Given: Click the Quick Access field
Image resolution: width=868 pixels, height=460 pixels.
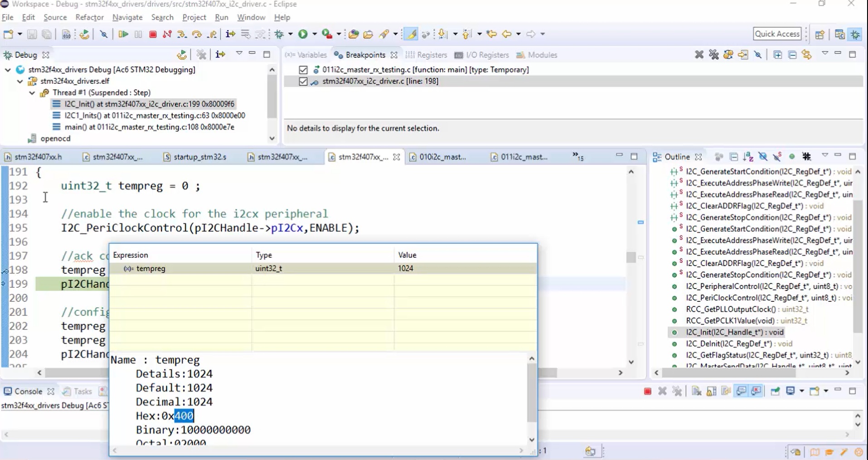Looking at the screenshot, I should coord(777,34).
